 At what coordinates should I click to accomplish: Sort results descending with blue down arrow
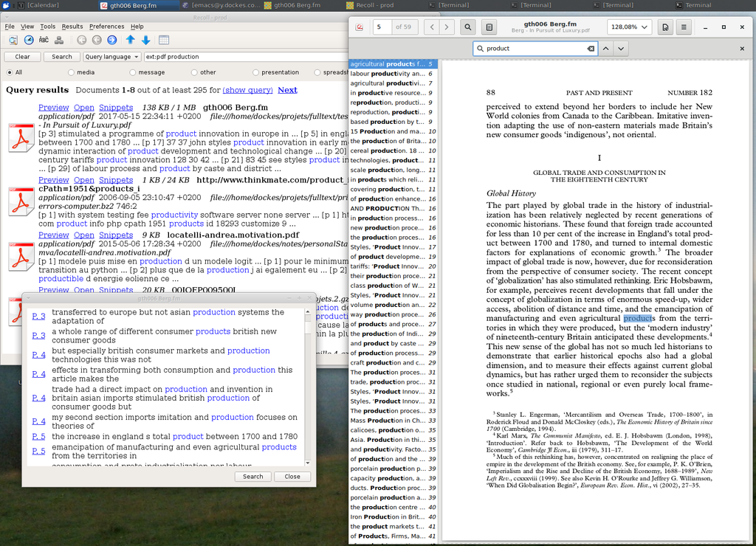[145, 41]
